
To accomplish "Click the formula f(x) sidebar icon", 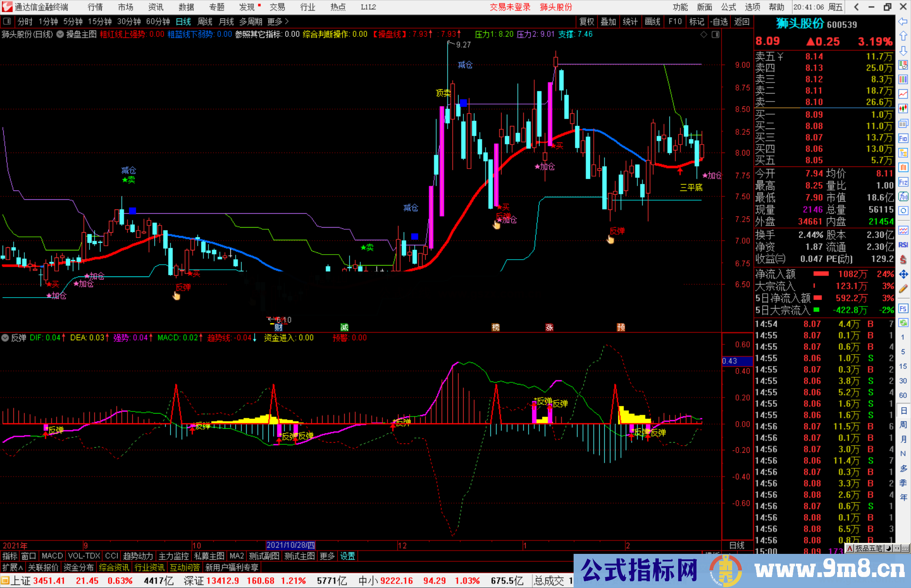I will tap(903, 196).
